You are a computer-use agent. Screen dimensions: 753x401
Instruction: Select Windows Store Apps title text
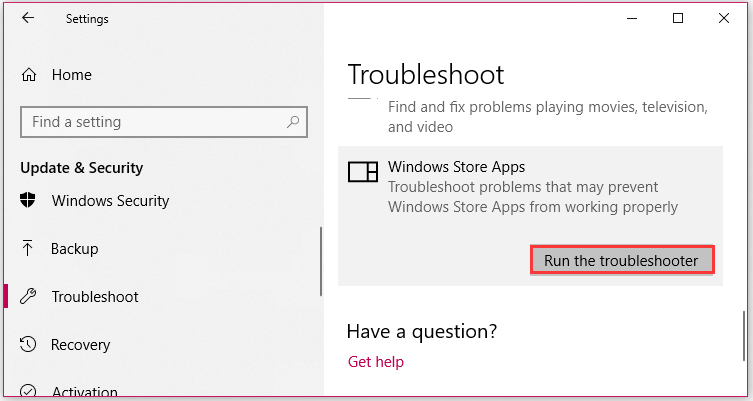[x=456, y=167]
